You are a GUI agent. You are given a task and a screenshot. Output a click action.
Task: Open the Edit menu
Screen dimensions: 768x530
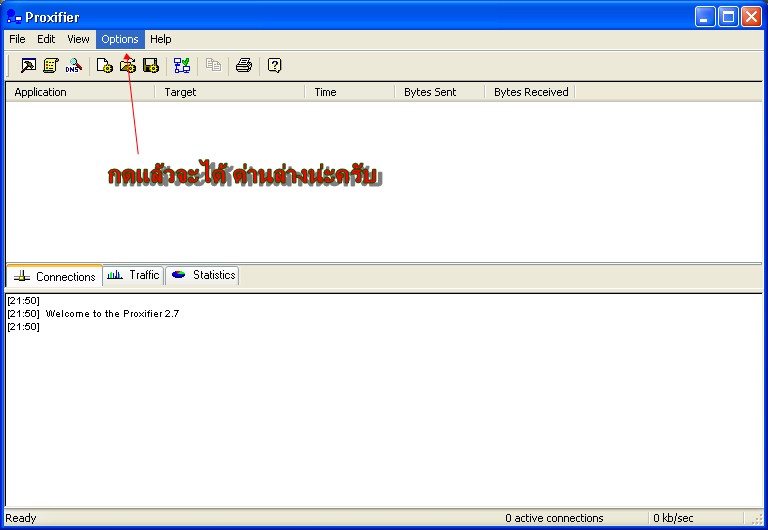tap(46, 39)
